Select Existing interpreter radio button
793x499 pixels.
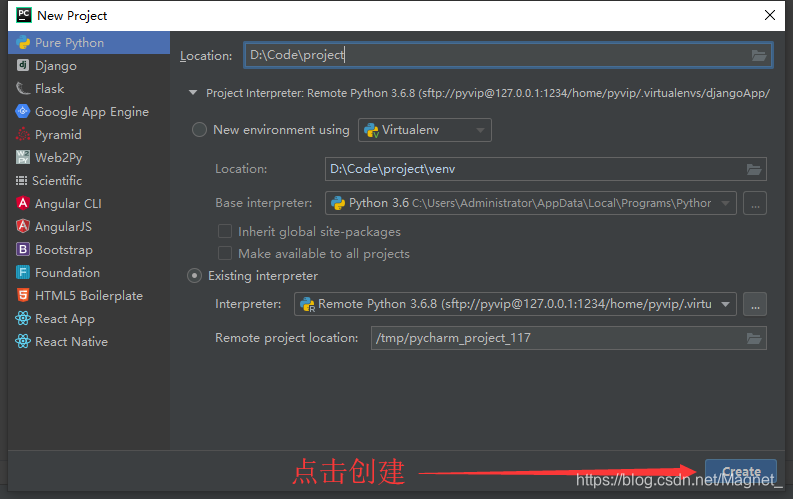coord(195,276)
